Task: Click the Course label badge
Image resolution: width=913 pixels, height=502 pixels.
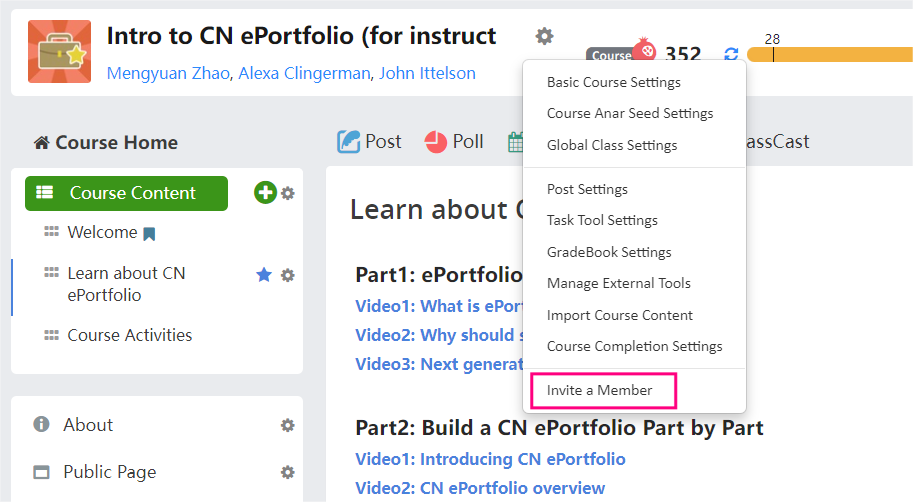Action: coord(610,55)
